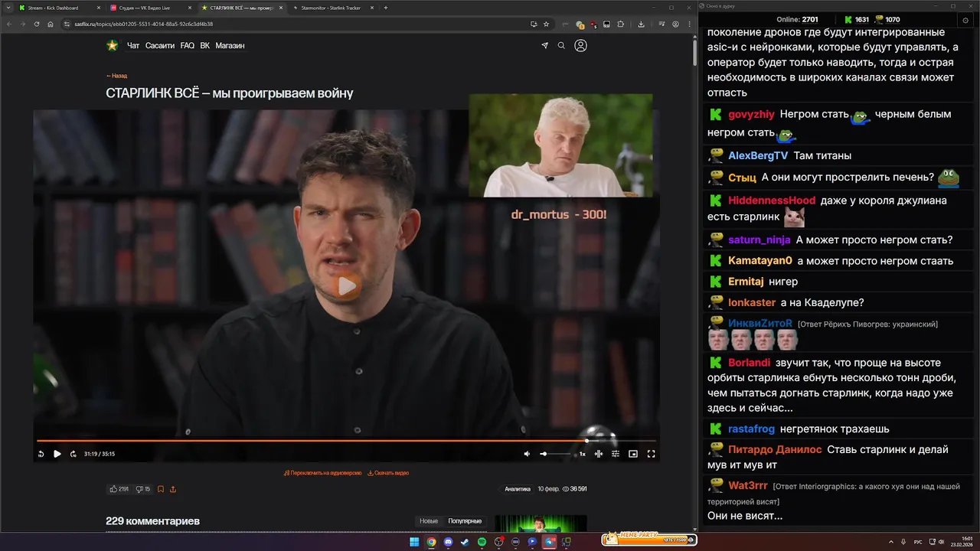Switch to 'Stream - Kick Dashboard' tab
This screenshot has width=980, height=551.
[59, 8]
